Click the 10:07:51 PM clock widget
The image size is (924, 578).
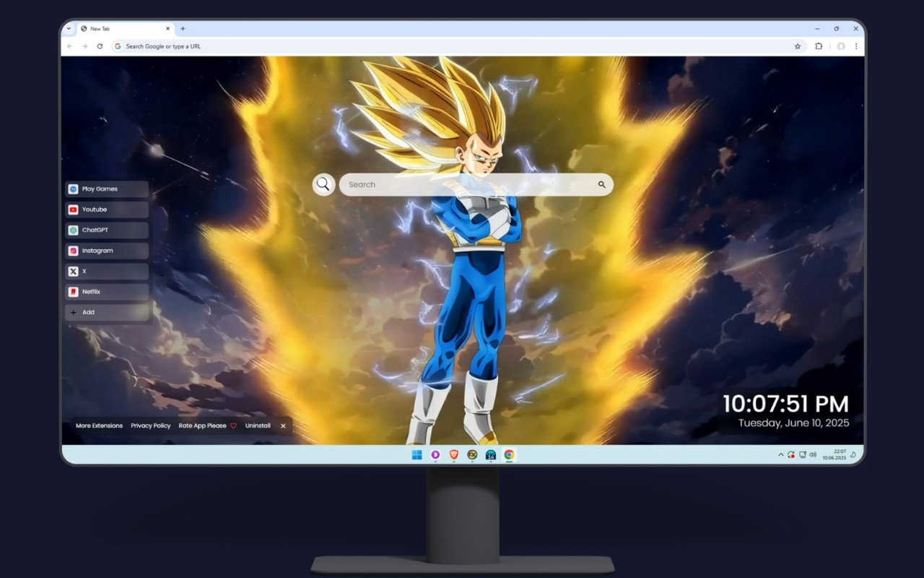pos(786,403)
